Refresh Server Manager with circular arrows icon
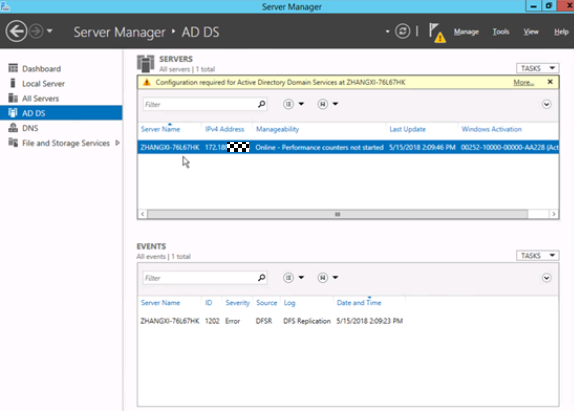This screenshot has width=574, height=412. click(402, 31)
